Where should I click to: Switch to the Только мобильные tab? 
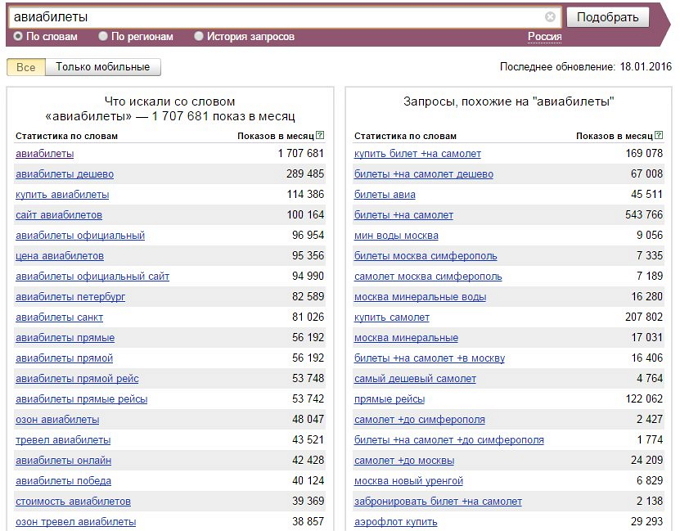click(x=103, y=67)
